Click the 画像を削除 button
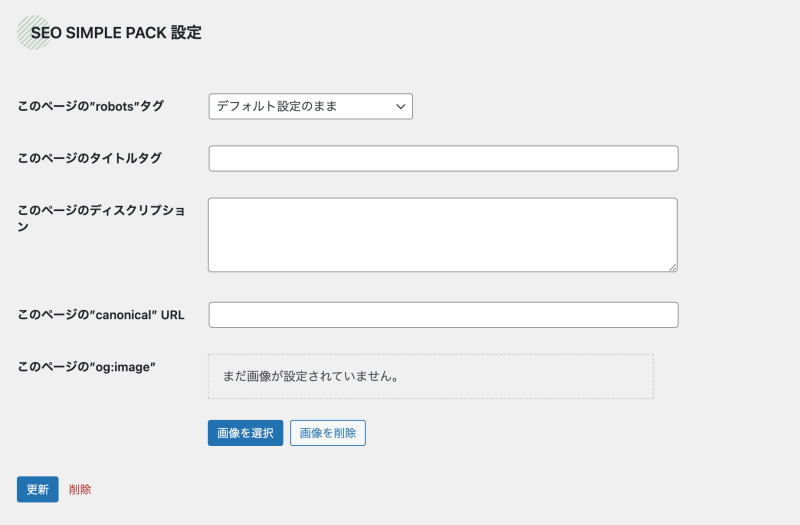This screenshot has height=525, width=800. (328, 433)
